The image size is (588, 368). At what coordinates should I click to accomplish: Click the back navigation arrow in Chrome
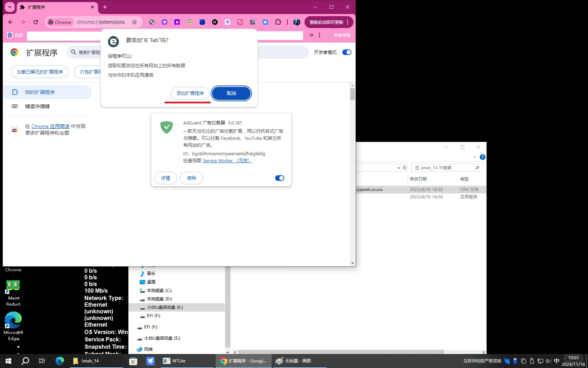pos(10,22)
